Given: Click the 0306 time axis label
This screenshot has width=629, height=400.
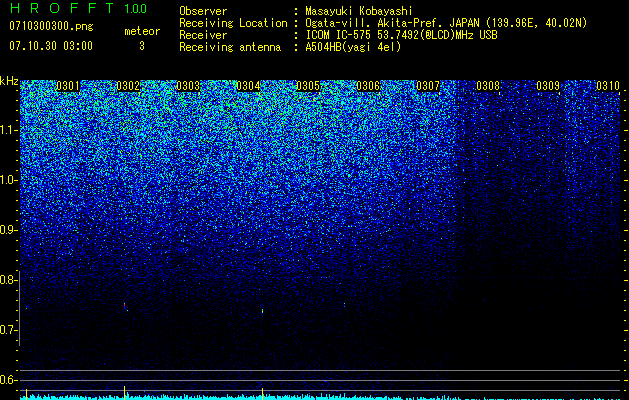Looking at the screenshot, I should [x=368, y=86].
